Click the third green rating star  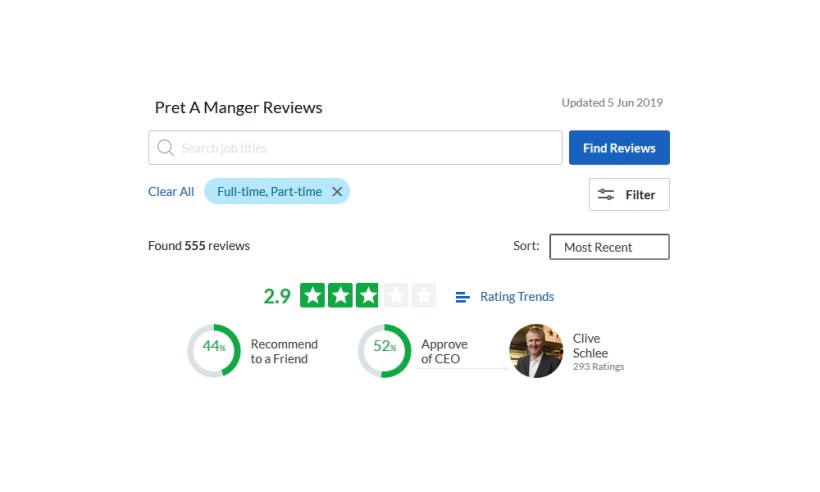368,296
